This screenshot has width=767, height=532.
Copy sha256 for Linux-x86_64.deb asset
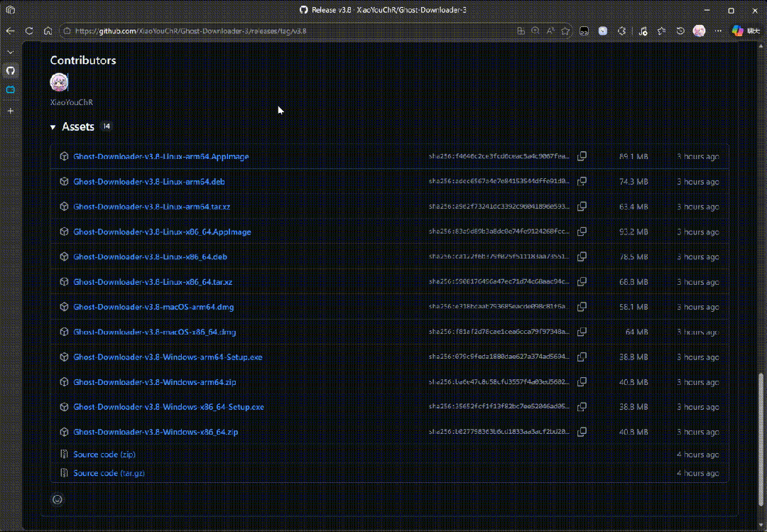click(582, 256)
